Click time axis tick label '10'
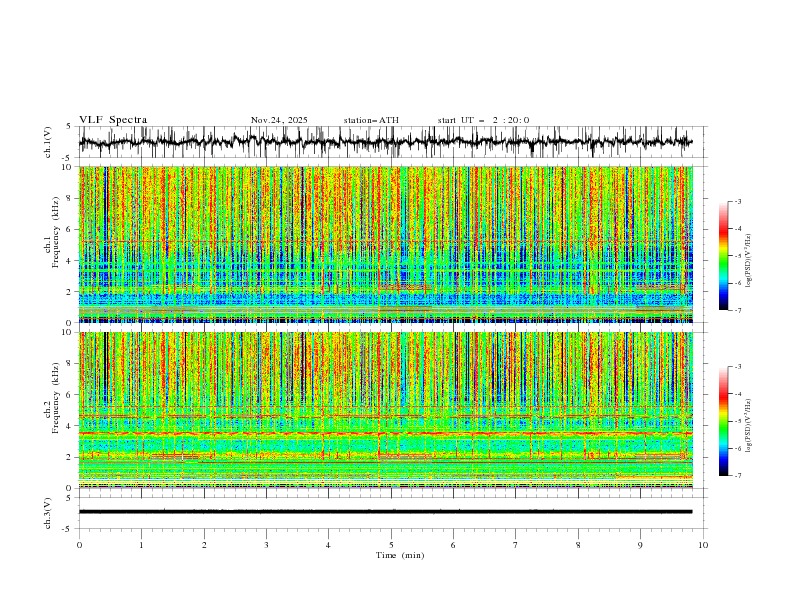Screen dimensions: 792x612 pyautogui.click(x=703, y=545)
